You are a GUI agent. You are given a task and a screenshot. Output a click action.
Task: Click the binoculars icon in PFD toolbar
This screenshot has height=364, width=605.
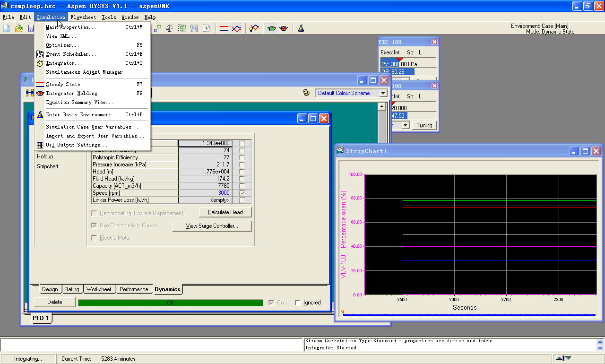tap(29, 93)
